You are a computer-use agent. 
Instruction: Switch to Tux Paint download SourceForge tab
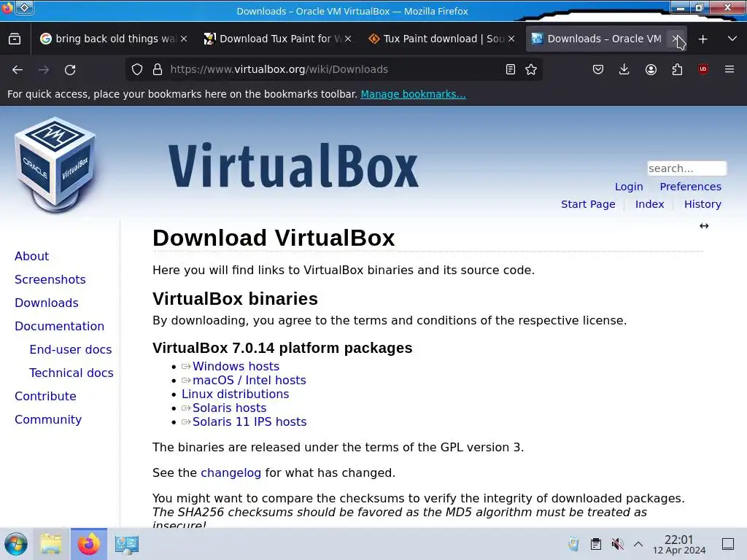pyautogui.click(x=441, y=39)
